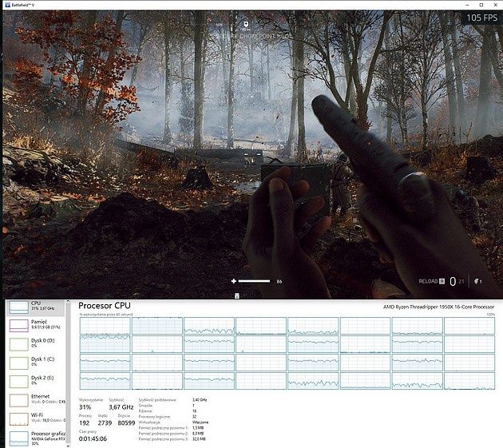Click the plus health icon beside the bar
503x448 pixels.
click(x=233, y=281)
